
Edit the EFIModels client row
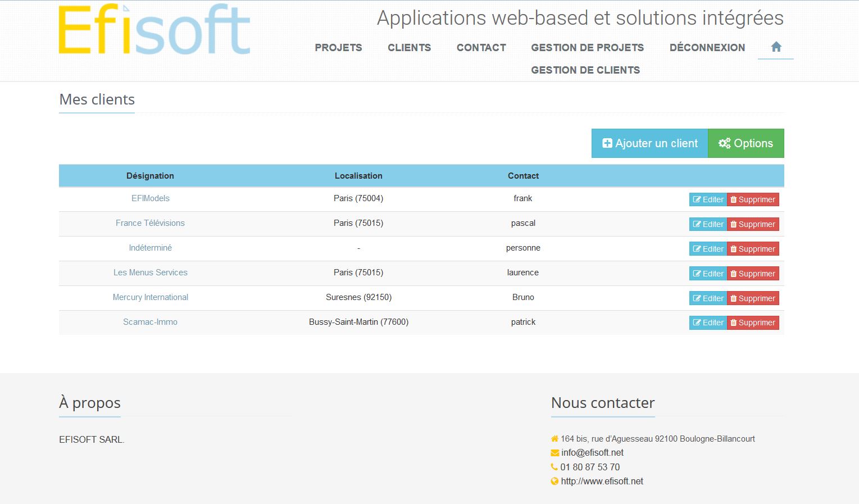click(x=708, y=199)
